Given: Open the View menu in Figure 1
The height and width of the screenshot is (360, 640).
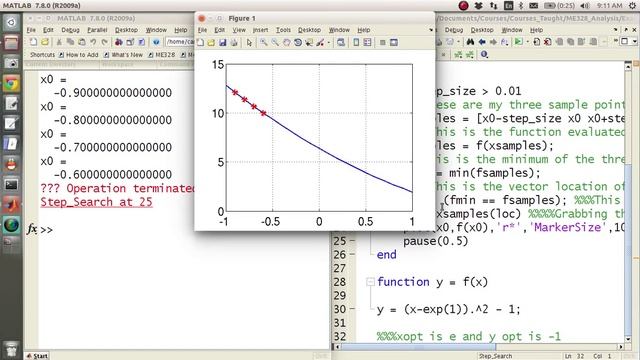Looking at the screenshot, I should (239, 30).
